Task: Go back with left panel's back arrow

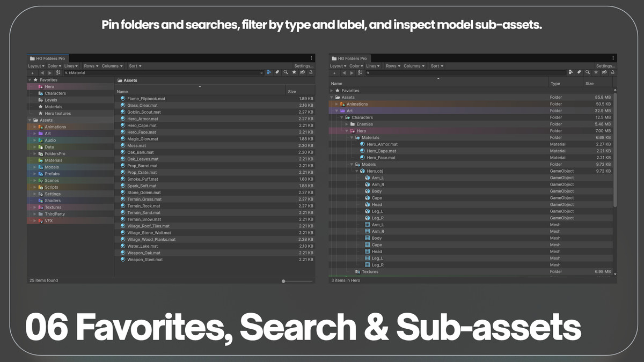Action: click(x=42, y=72)
